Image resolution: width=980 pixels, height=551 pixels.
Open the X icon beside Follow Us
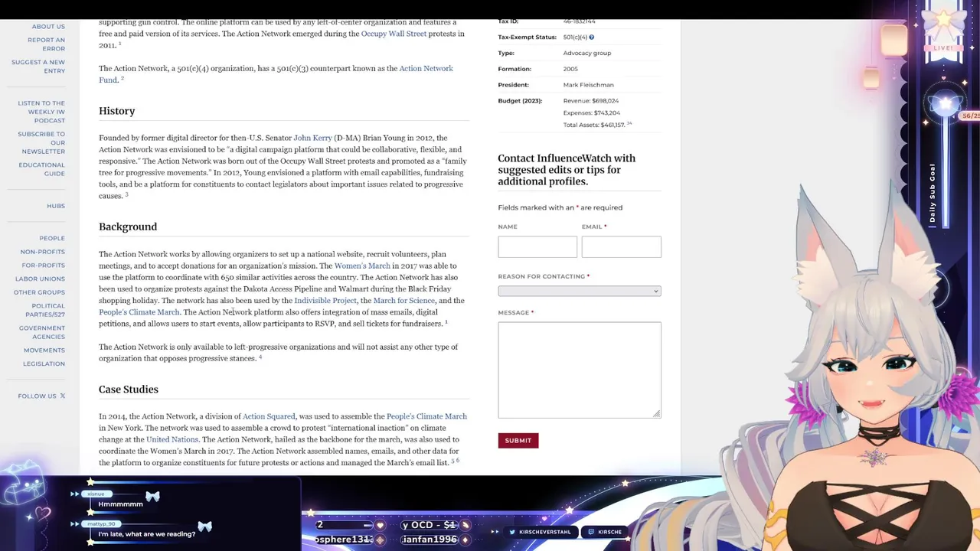tap(62, 396)
